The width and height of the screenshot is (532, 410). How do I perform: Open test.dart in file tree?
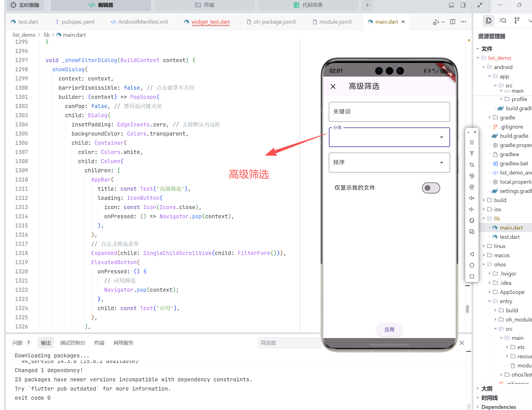click(509, 237)
